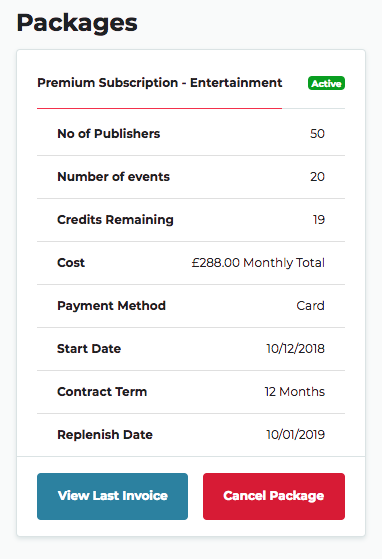
Task: Click the publishers value 50
Action: pyautogui.click(x=317, y=134)
